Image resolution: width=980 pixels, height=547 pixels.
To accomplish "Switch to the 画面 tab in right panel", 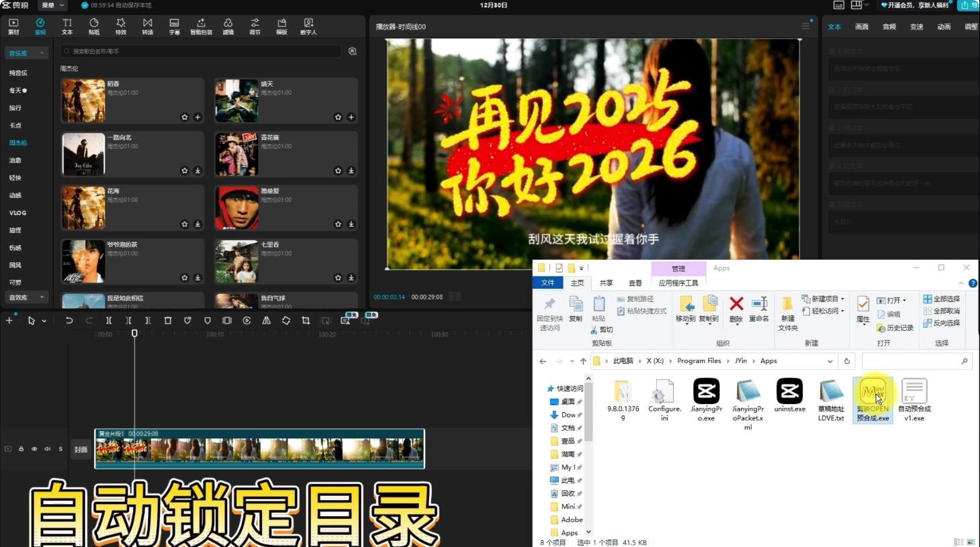I will (x=860, y=27).
